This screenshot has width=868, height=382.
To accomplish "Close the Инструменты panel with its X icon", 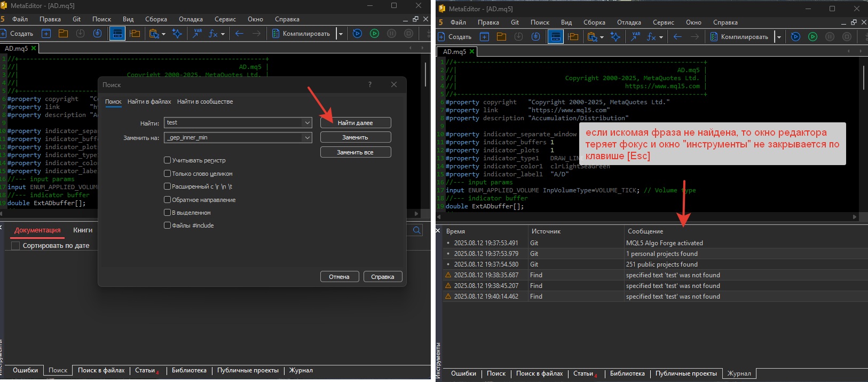I will 438,231.
